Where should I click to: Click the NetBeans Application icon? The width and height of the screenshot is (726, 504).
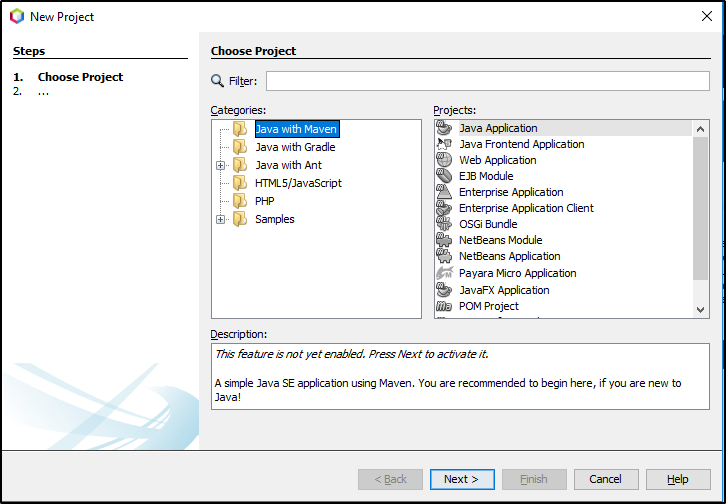tap(444, 256)
